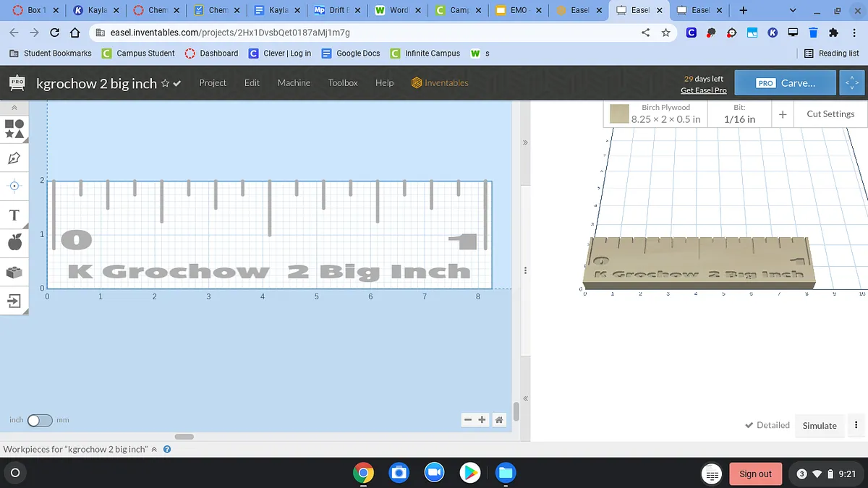Click the Workpieces help question icon

pyautogui.click(x=167, y=449)
